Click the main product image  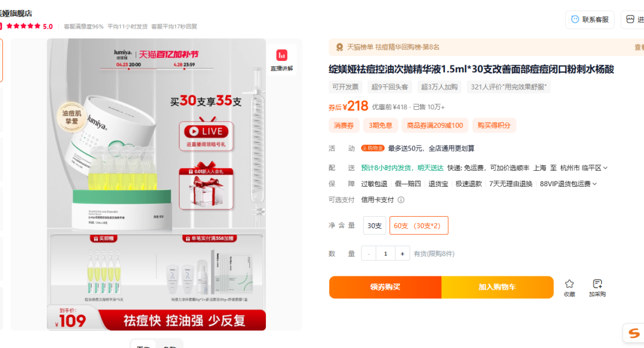(156, 184)
